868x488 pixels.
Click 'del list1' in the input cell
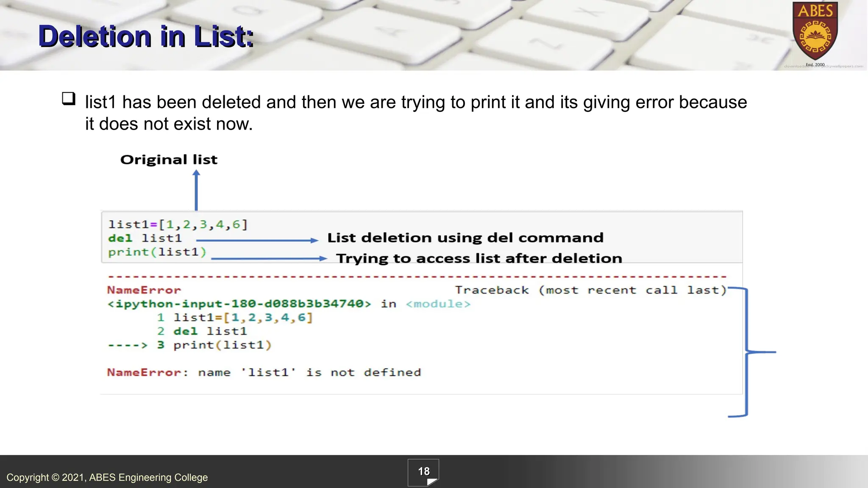(x=145, y=238)
